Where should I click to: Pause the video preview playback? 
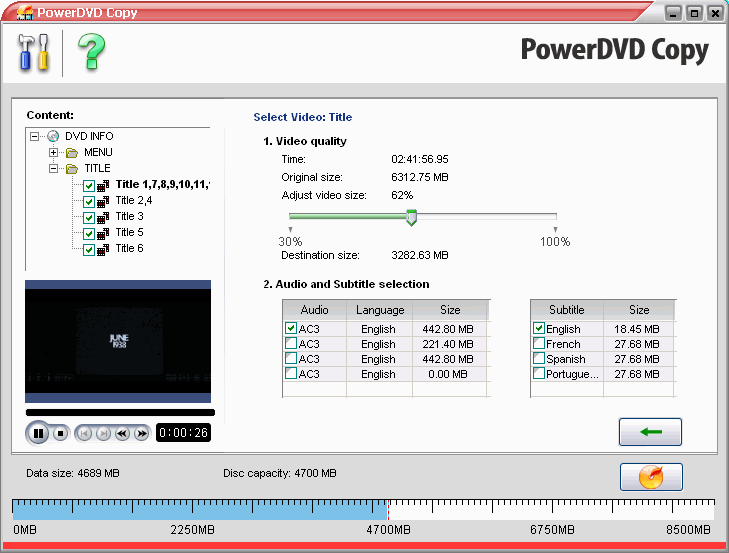(39, 433)
